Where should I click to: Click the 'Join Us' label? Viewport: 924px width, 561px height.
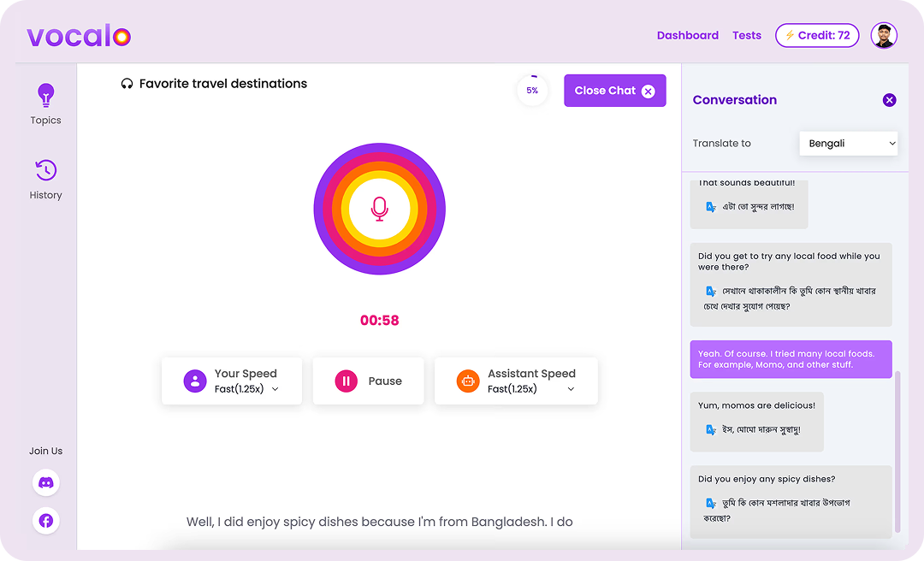(x=46, y=451)
